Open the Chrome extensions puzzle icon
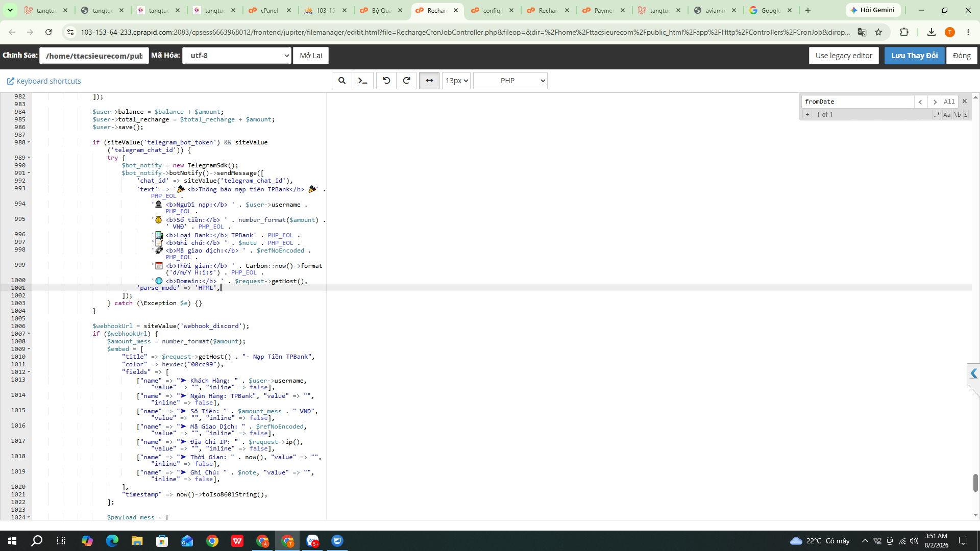 pyautogui.click(x=904, y=32)
